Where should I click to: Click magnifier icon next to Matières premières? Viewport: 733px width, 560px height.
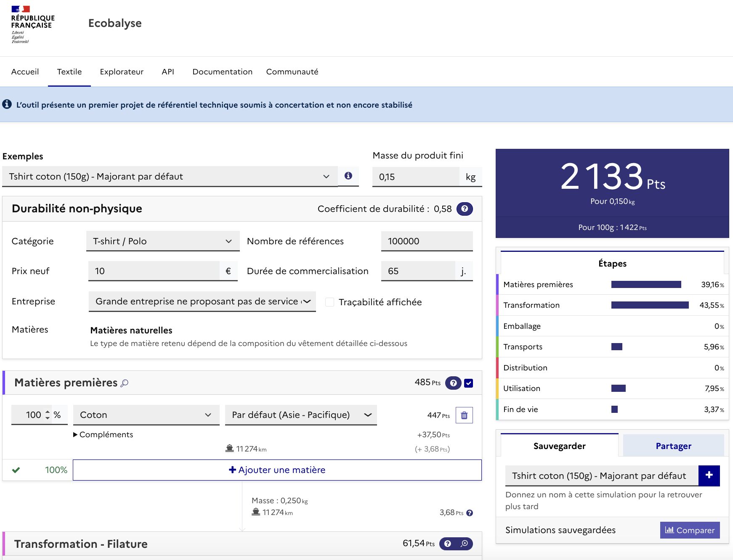pos(125,383)
